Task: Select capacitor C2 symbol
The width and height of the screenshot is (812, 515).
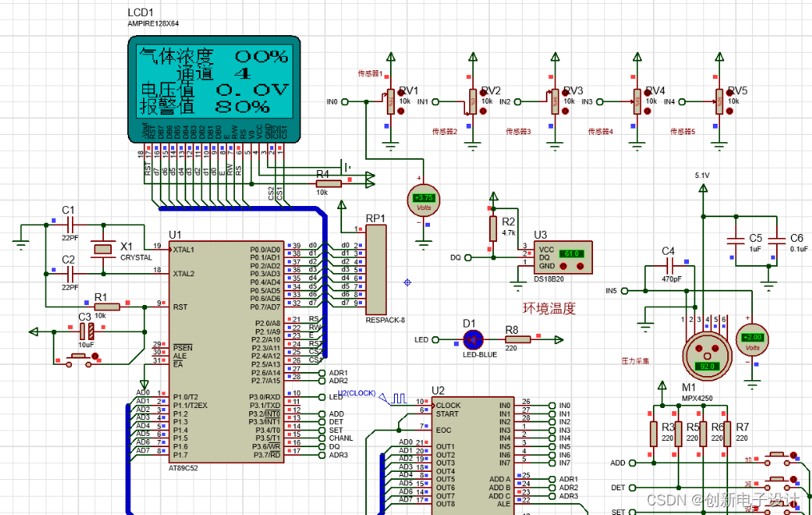Action: coord(70,274)
